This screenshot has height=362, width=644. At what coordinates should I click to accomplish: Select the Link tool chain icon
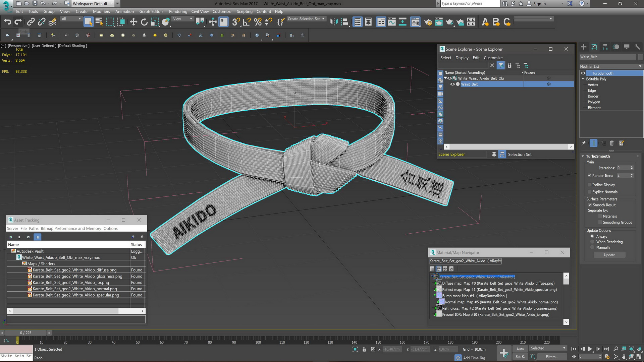(x=31, y=22)
